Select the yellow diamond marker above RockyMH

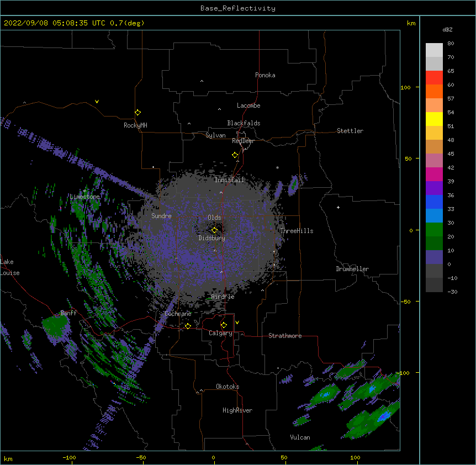click(137, 113)
